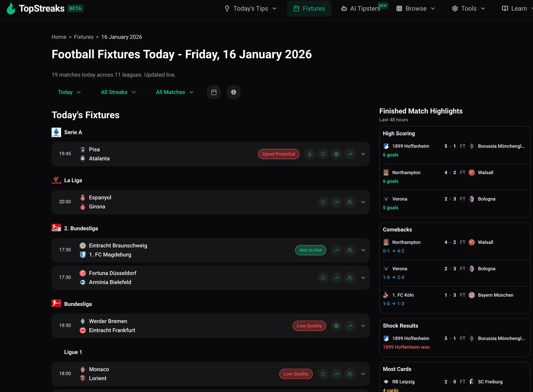
Task: Click Low Quality badge on Werder Bremen row
Action: coord(309,326)
